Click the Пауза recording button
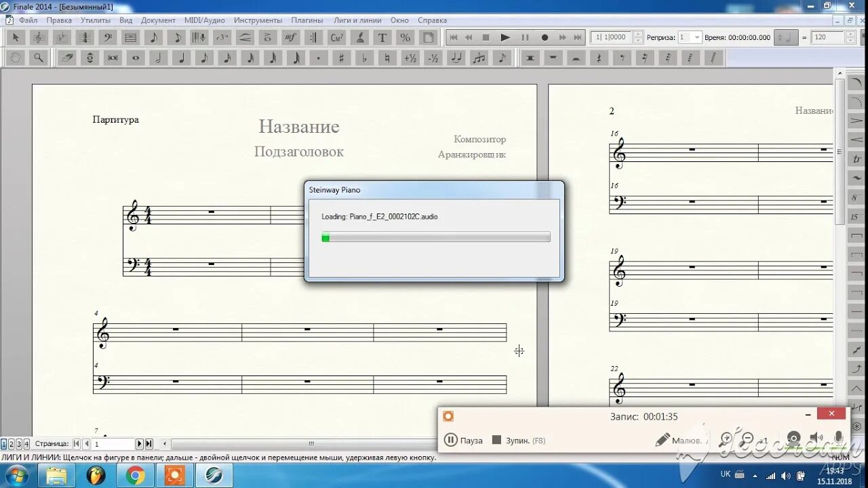 [463, 441]
